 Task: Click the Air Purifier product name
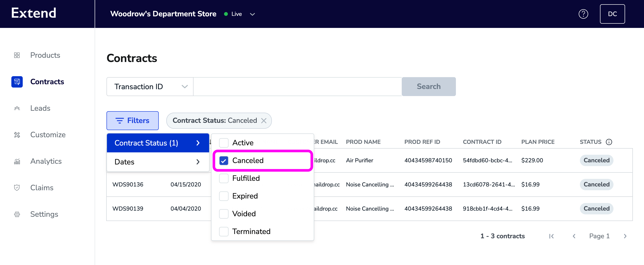[x=360, y=160]
